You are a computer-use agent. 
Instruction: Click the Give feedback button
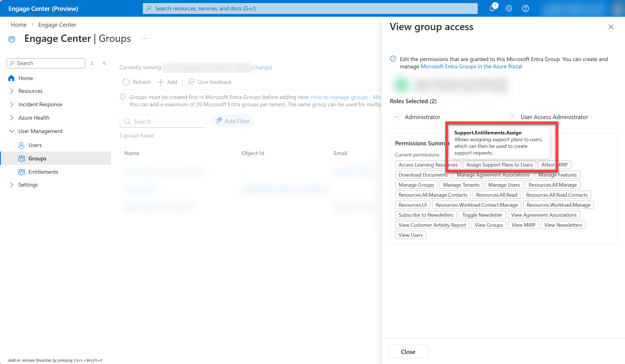[x=210, y=82]
